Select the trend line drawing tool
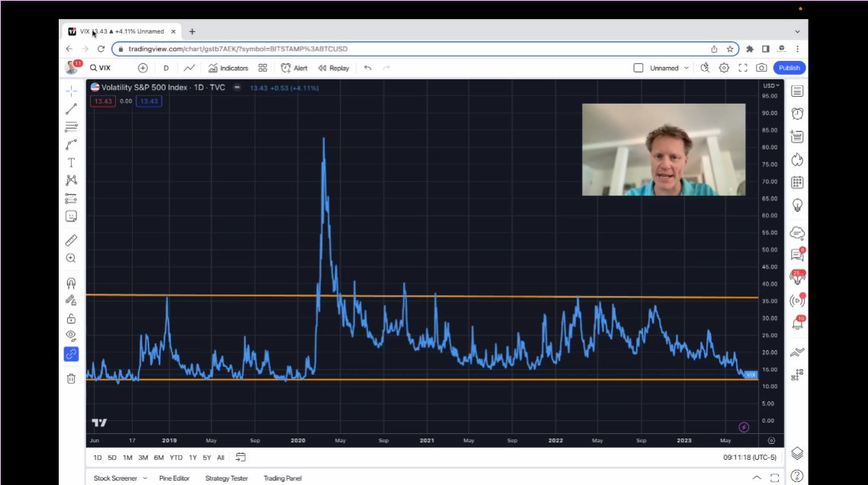 click(71, 108)
